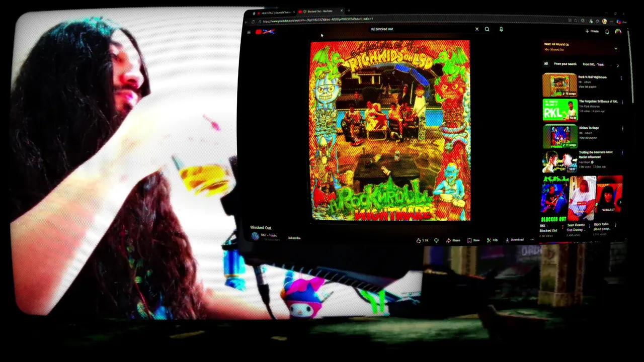The height and width of the screenshot is (362, 644).
Task: Close the Blocked Out YouTube tab
Action: [x=342, y=11]
